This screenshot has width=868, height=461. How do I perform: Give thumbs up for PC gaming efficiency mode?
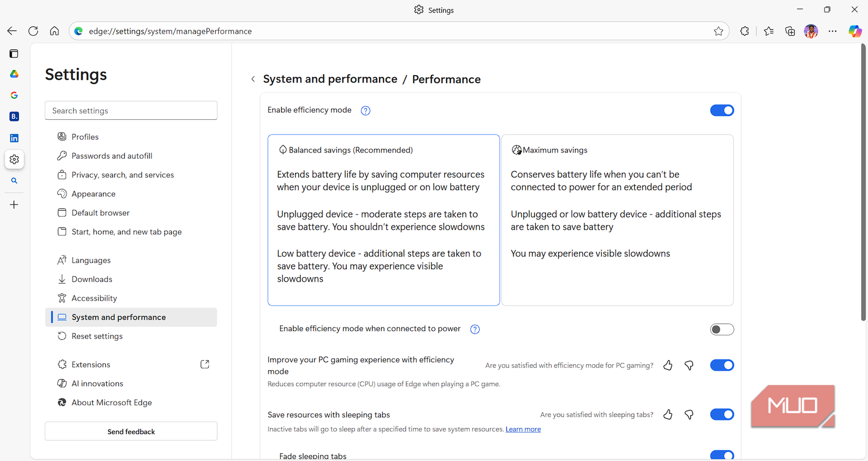668,365
